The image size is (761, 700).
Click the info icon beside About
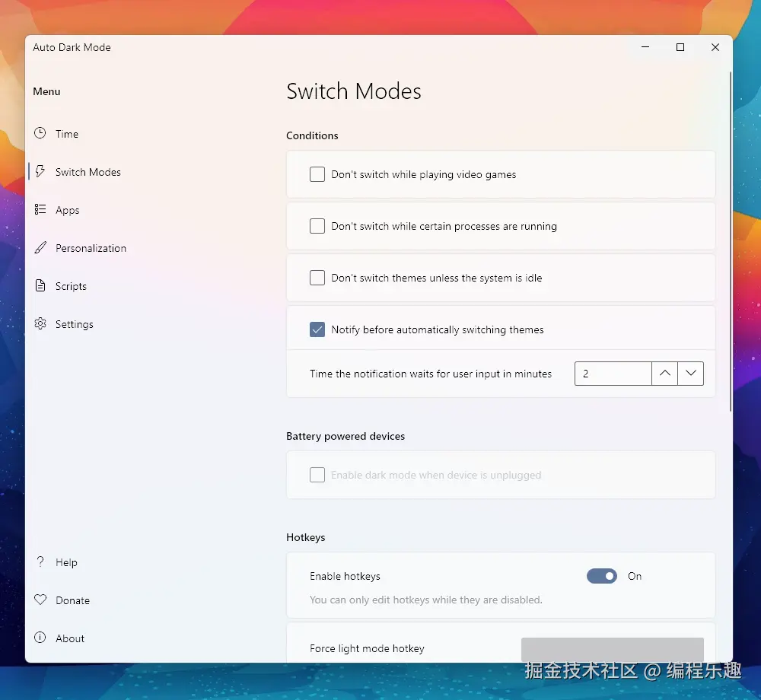click(40, 638)
